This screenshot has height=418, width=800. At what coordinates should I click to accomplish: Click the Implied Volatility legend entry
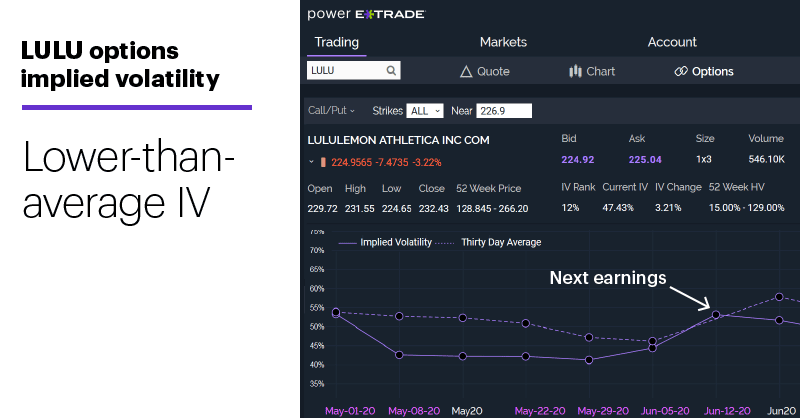(x=385, y=242)
